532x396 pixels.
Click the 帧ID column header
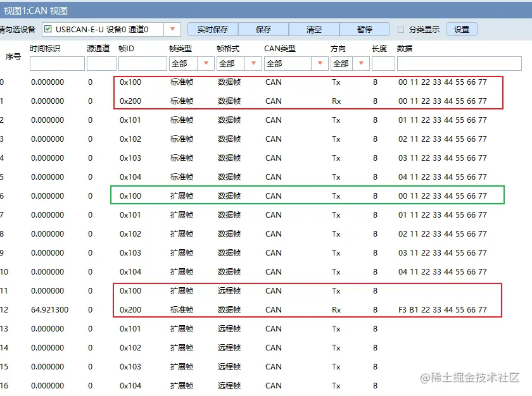pyautogui.click(x=126, y=49)
